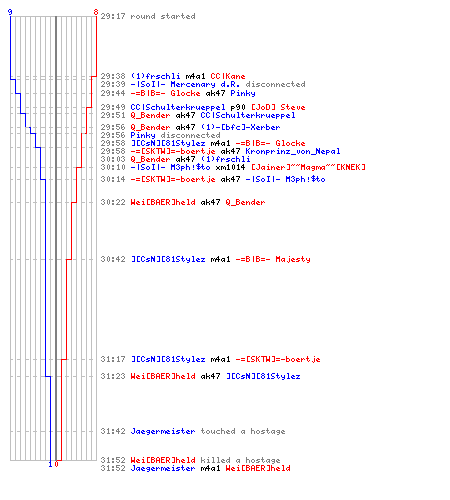
Task: Click final red count 0 at chart bottom
Action: 56,464
